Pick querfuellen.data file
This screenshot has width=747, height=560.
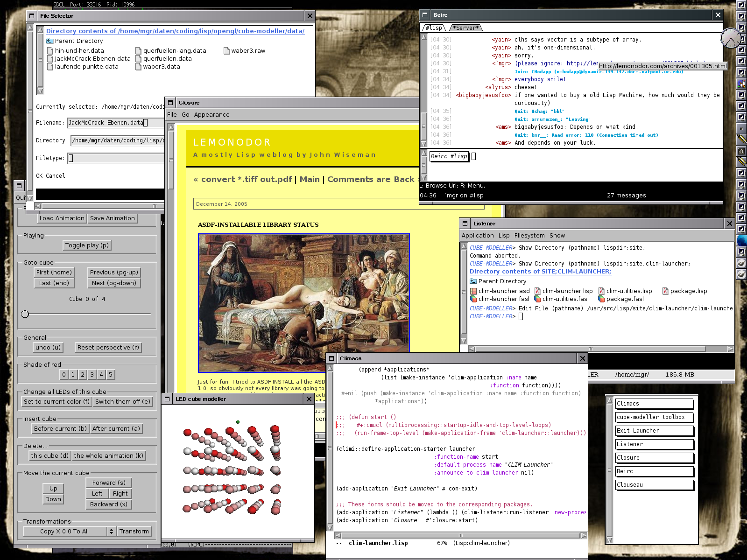164,59
